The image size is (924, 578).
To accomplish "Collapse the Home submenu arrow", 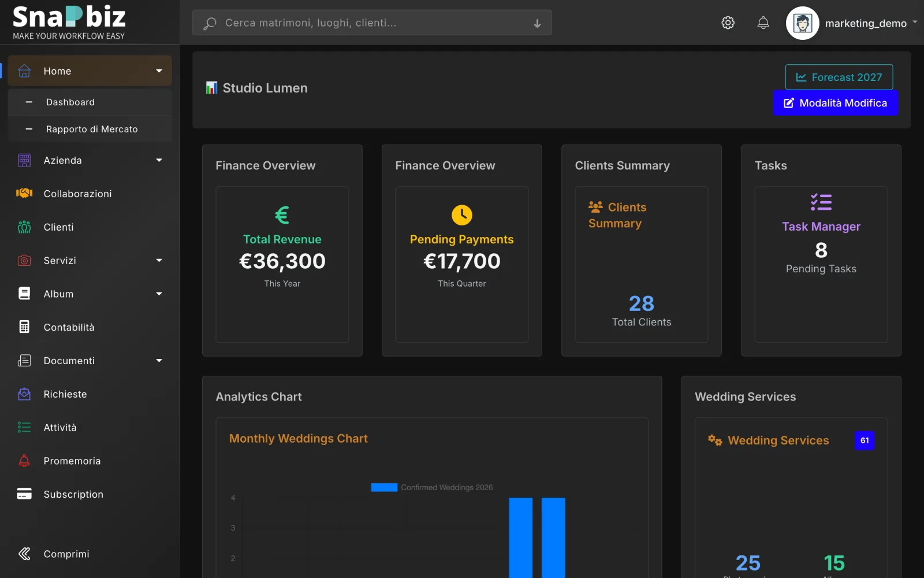I will pyautogui.click(x=159, y=71).
